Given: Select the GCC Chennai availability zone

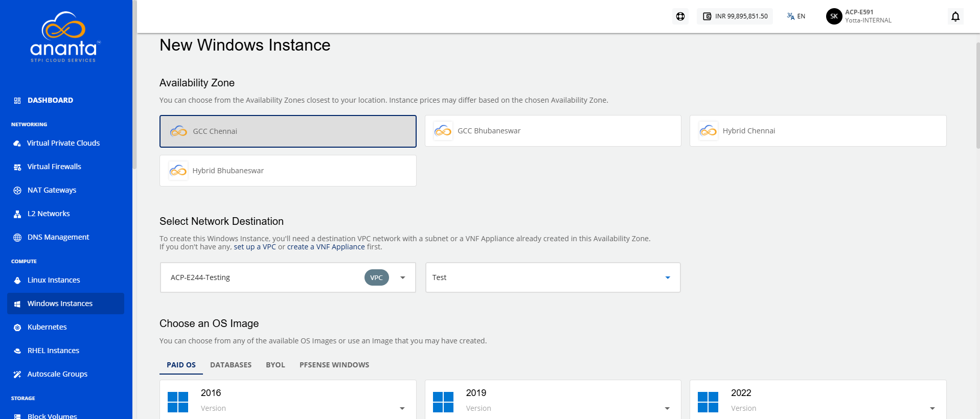Looking at the screenshot, I should tap(288, 131).
